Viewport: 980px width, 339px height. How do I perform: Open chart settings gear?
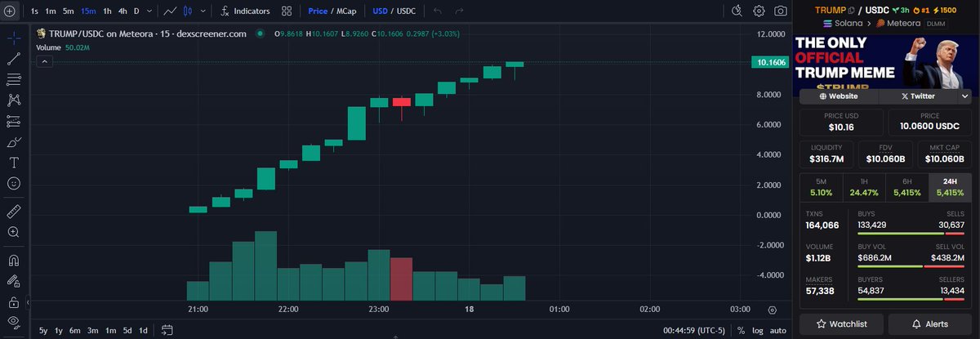759,11
